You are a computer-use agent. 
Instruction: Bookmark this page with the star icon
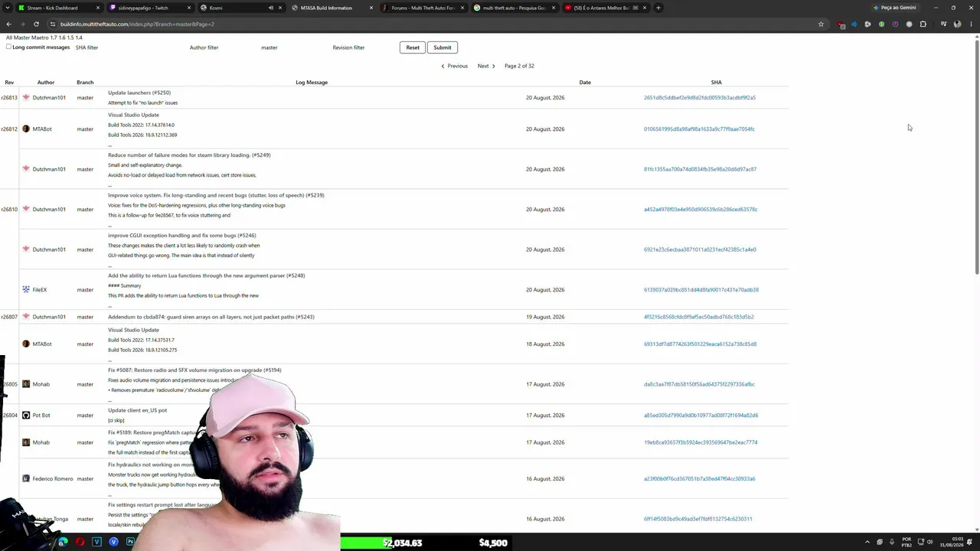(821, 24)
